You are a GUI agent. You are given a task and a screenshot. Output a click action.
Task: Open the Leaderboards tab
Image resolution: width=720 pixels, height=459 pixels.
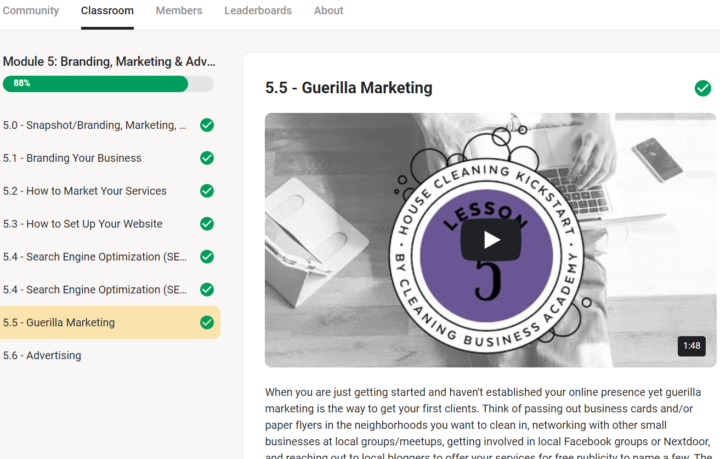[x=258, y=11]
